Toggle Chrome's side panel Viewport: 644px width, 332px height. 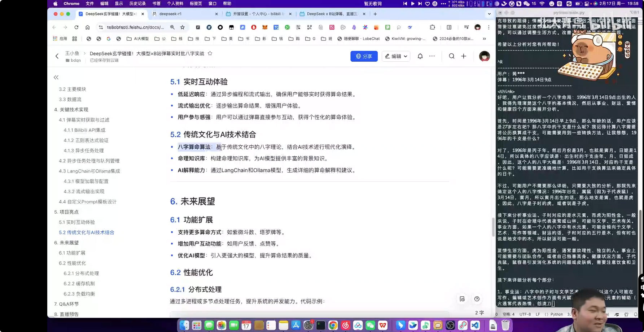coord(448,27)
